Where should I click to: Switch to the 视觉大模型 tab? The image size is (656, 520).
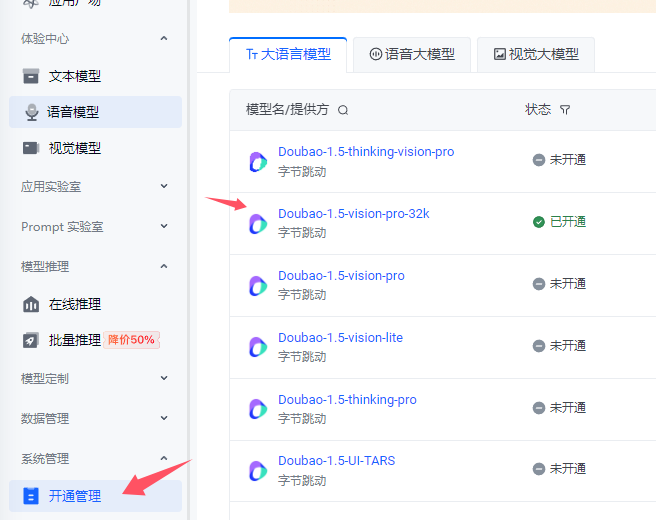535,55
